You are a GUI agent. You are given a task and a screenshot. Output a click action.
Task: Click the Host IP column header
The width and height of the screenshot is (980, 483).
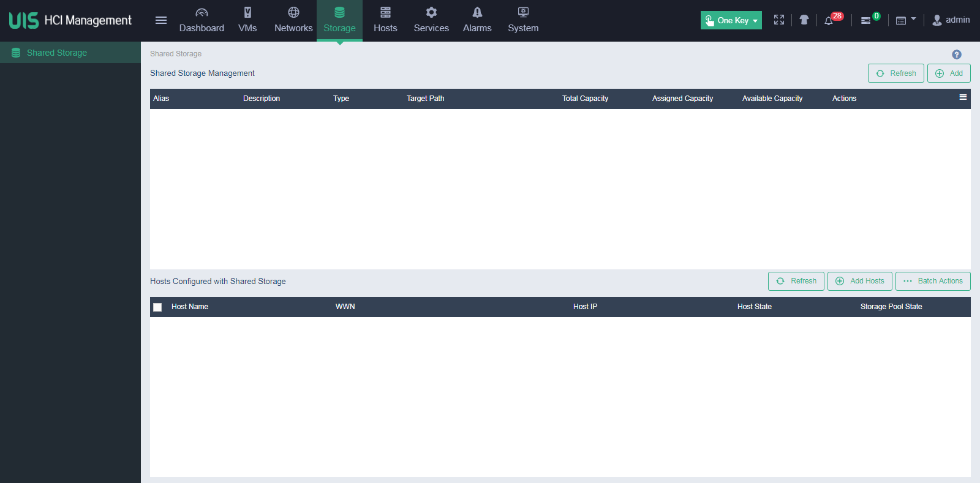tap(585, 307)
